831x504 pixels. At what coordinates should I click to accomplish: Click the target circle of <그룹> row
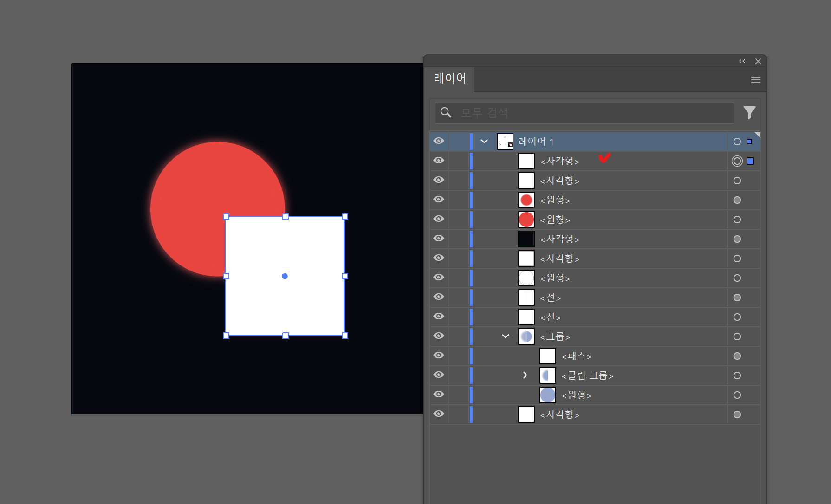[737, 336]
